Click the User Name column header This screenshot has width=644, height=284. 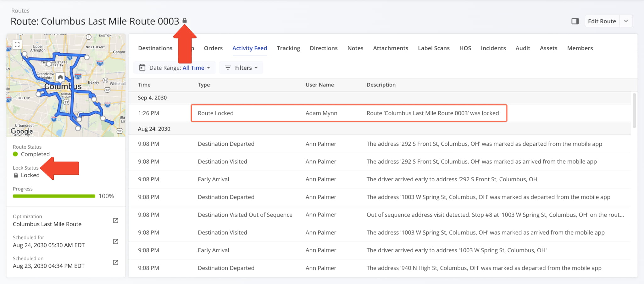(x=320, y=85)
